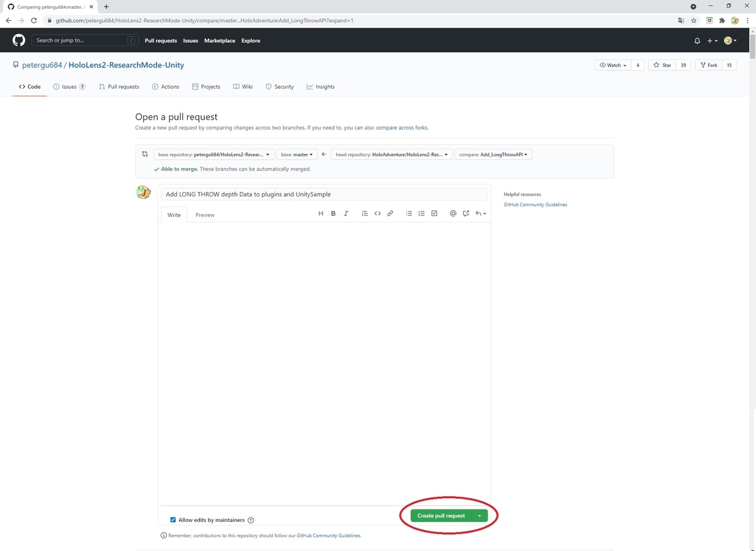Click inside the comment body text area
Viewport: 756px width, 551px height.
tap(324, 363)
